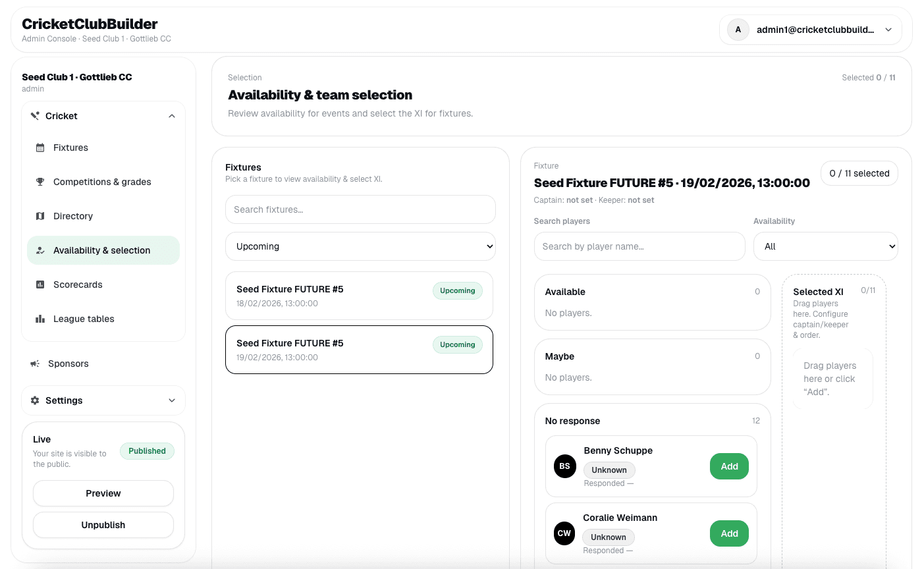924x569 pixels.
Task: Click the trophy icon for Competitions & grades
Action: click(x=40, y=182)
